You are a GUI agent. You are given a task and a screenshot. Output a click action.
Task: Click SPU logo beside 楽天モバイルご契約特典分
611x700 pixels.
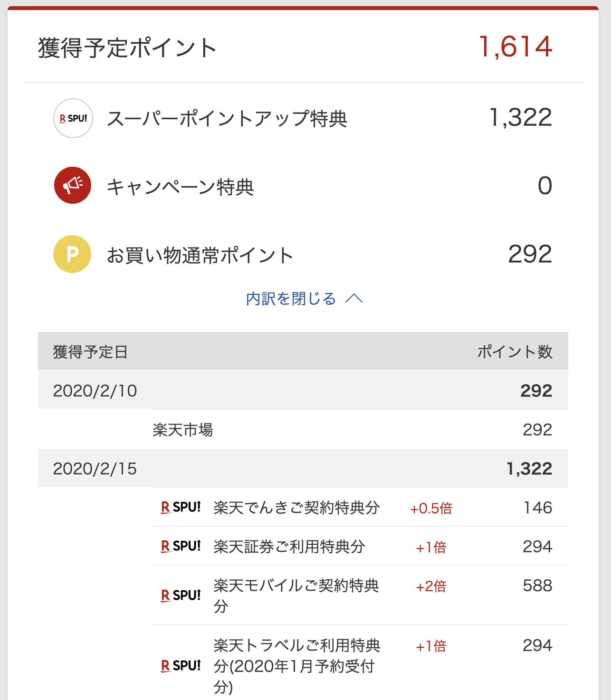[x=181, y=596]
